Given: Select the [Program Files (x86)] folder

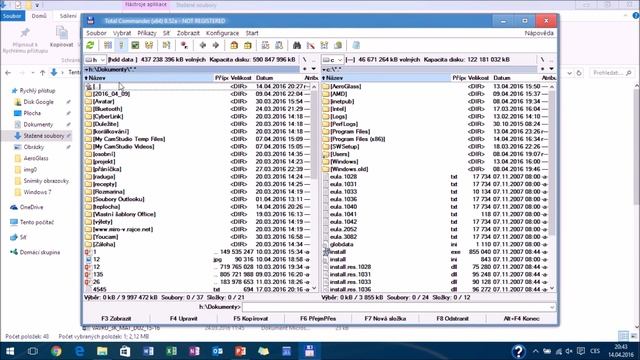Looking at the screenshot, I should 435,139.
